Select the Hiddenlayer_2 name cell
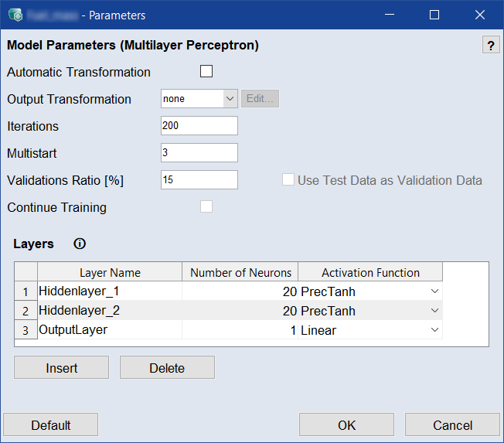 pyautogui.click(x=109, y=311)
